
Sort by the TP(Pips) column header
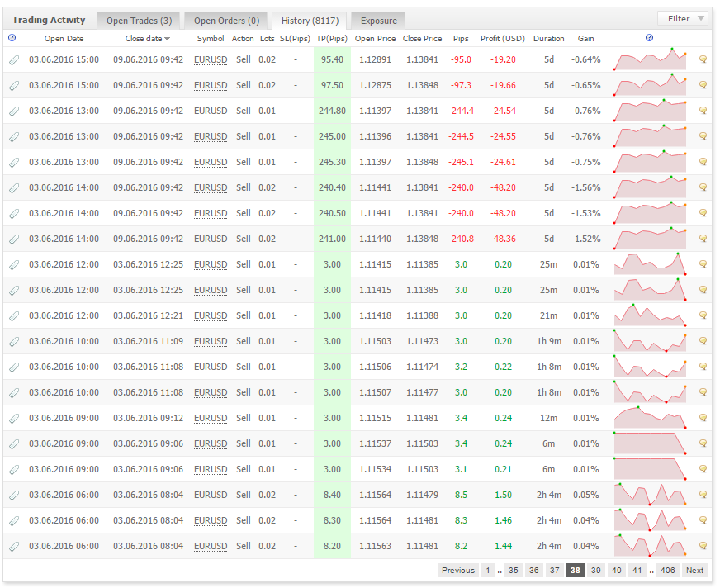[x=332, y=39]
